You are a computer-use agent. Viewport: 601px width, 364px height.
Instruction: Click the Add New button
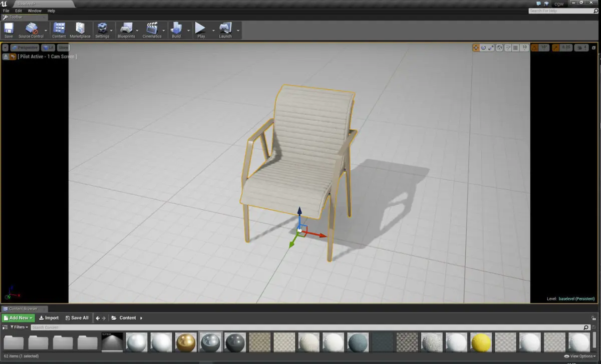coord(18,318)
